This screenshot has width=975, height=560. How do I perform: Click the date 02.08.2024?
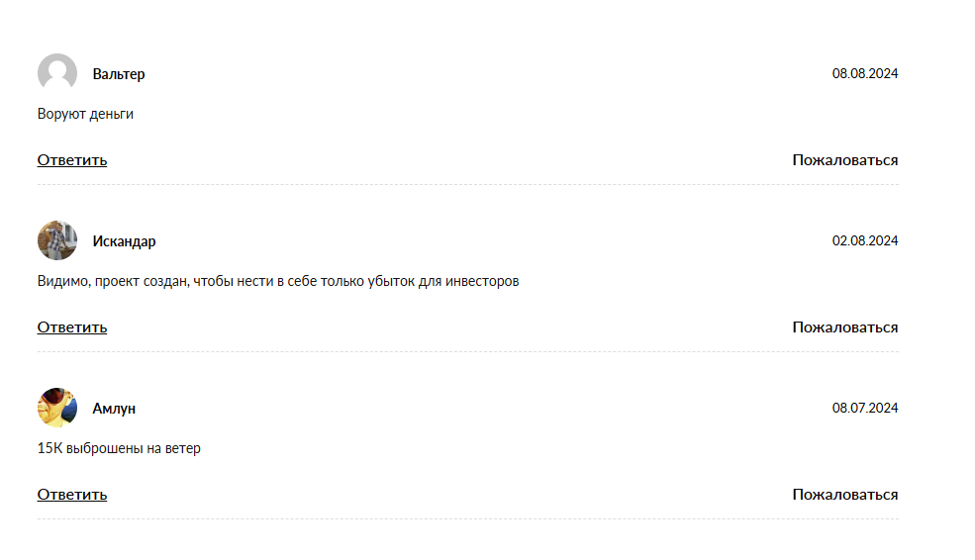(x=865, y=240)
